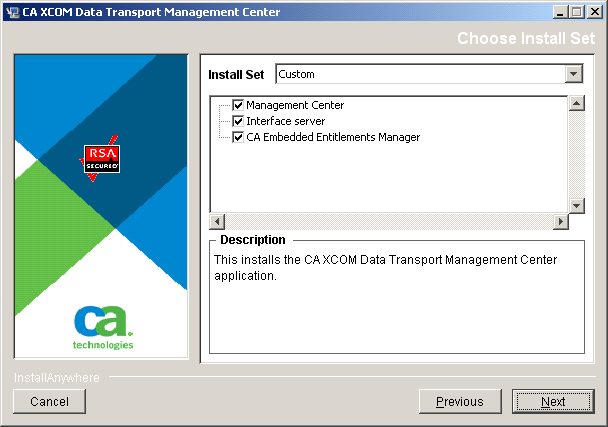The image size is (608, 427).
Task: Select CA Embedded Entitlements Manager label
Action: 333,137
